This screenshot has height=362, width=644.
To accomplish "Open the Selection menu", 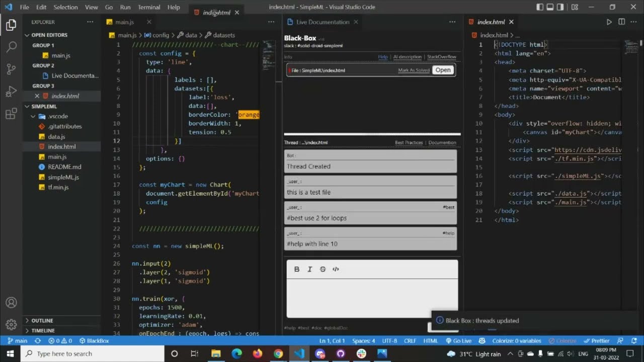I will pos(65,7).
